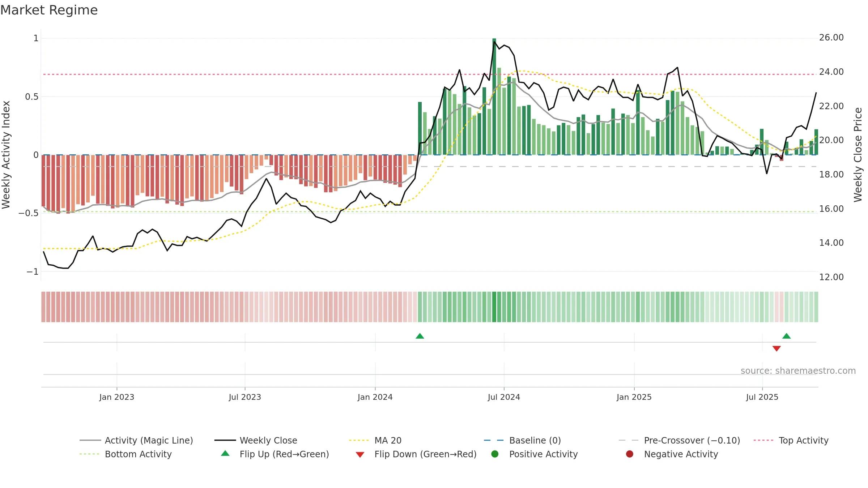
Task: Click the green circle Positive Activity icon
Action: (495, 454)
